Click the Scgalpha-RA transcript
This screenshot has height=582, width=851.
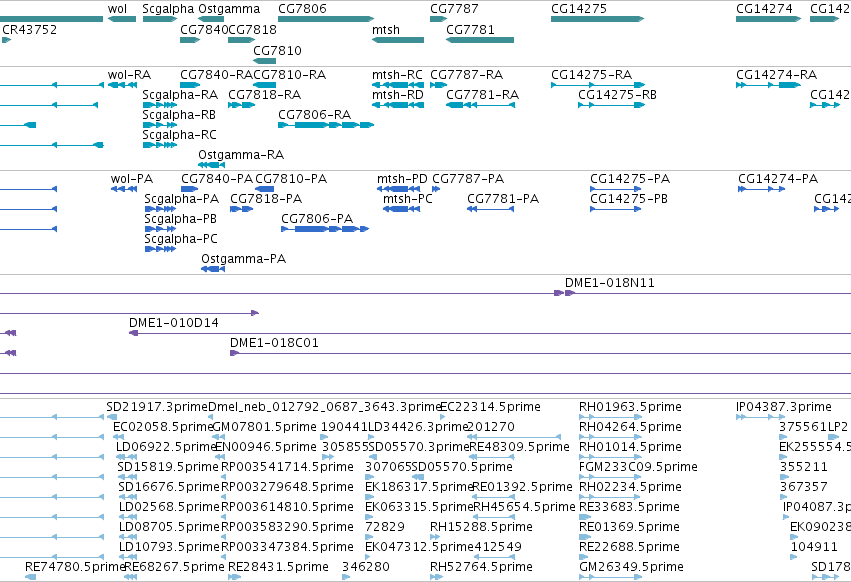click(x=160, y=105)
